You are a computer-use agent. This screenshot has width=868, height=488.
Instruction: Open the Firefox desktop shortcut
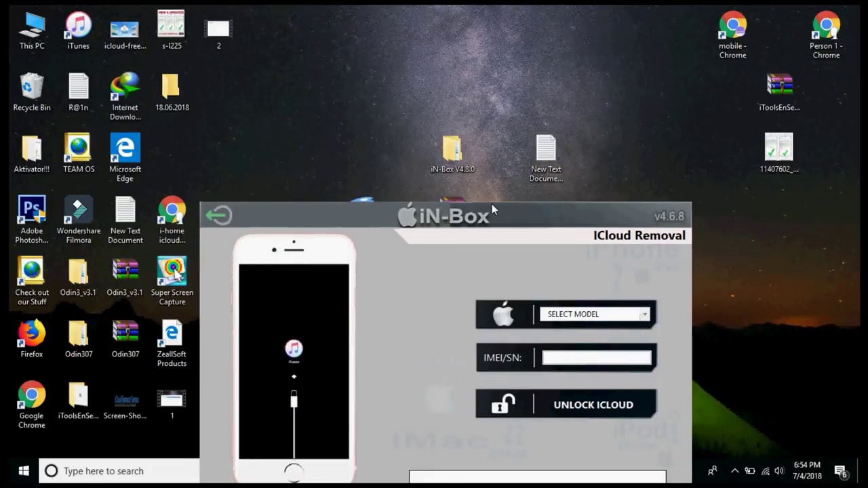pos(32,339)
